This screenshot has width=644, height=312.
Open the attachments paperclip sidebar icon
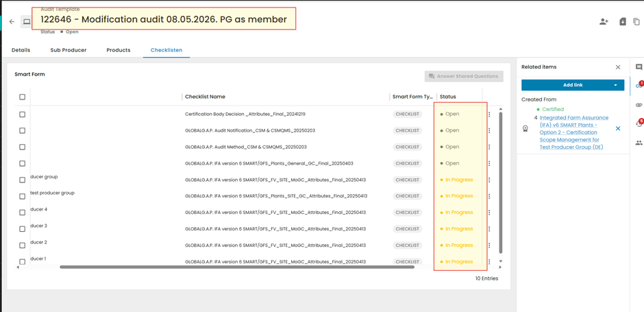tap(639, 105)
